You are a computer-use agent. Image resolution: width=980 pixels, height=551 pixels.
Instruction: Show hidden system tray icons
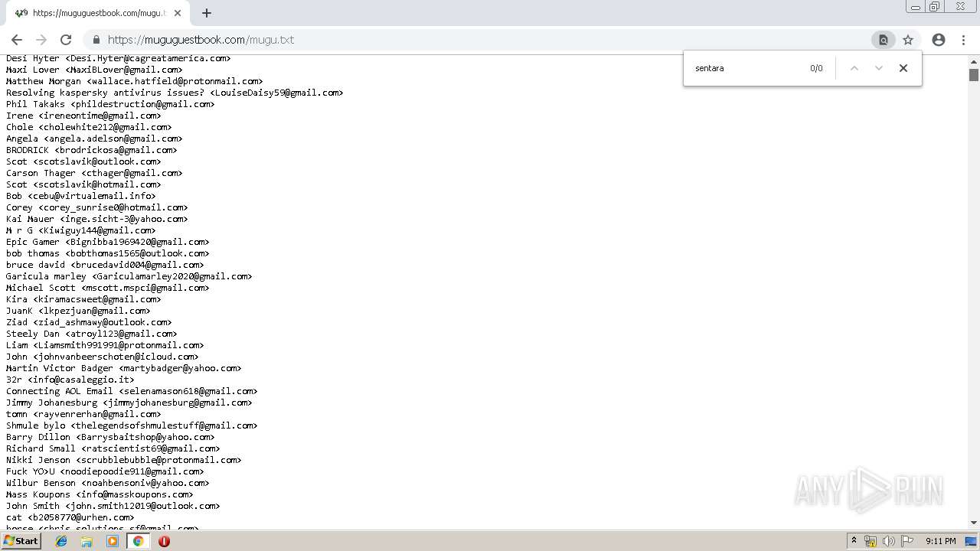tap(854, 541)
